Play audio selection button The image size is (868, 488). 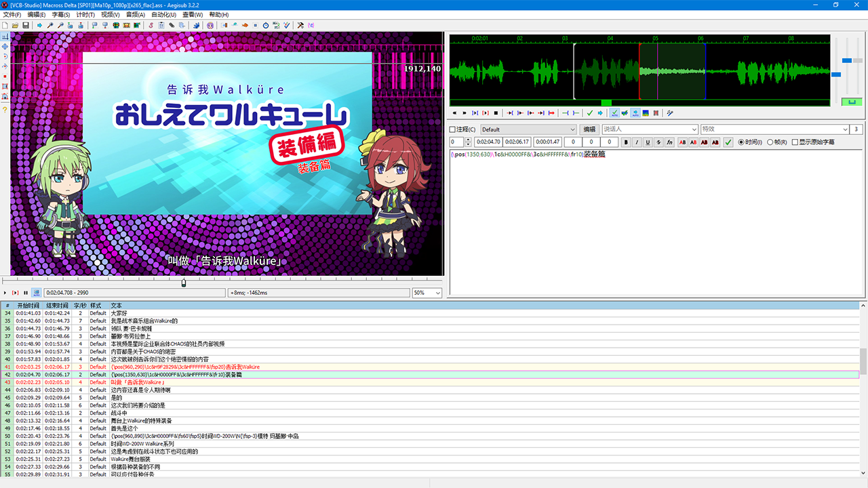tap(475, 113)
